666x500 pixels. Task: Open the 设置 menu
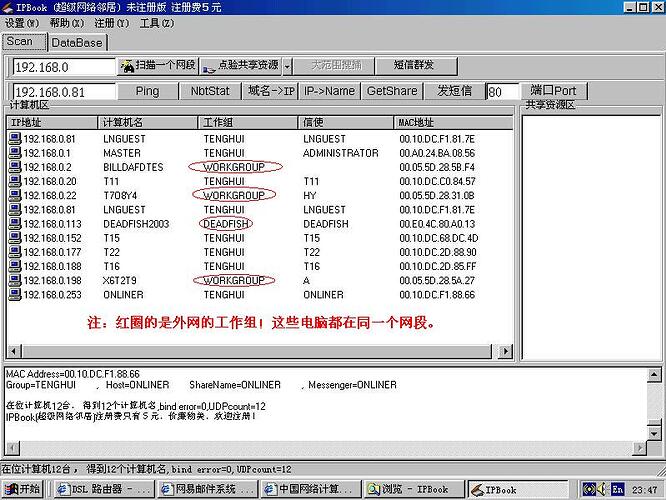[22, 23]
